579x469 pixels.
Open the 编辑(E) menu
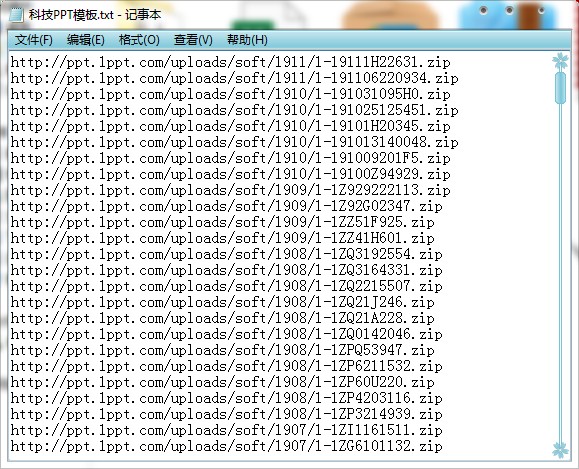(86, 40)
